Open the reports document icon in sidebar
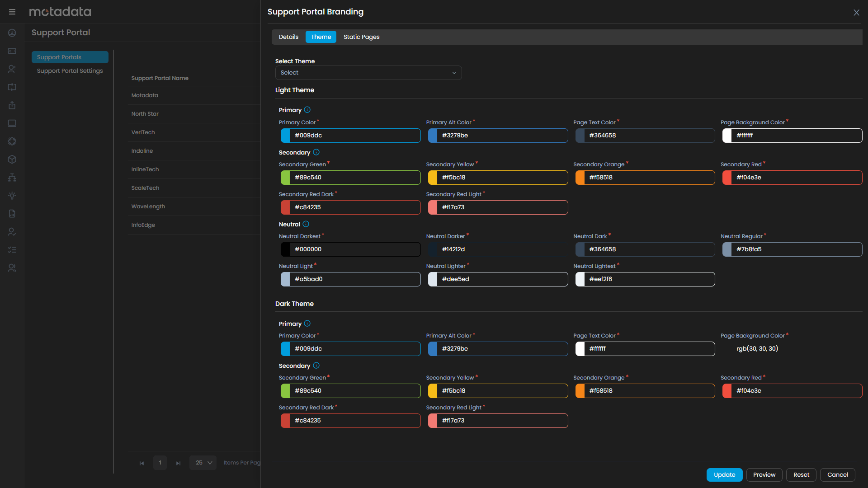 [12, 214]
